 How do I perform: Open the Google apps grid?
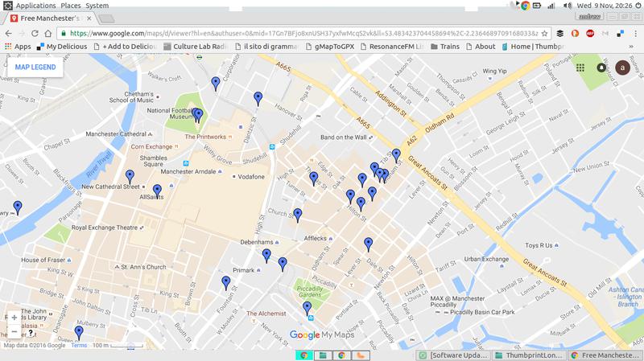[580, 68]
